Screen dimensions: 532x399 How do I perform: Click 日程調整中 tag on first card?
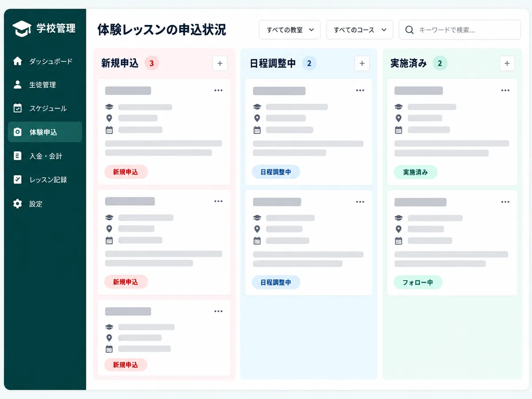tap(276, 172)
